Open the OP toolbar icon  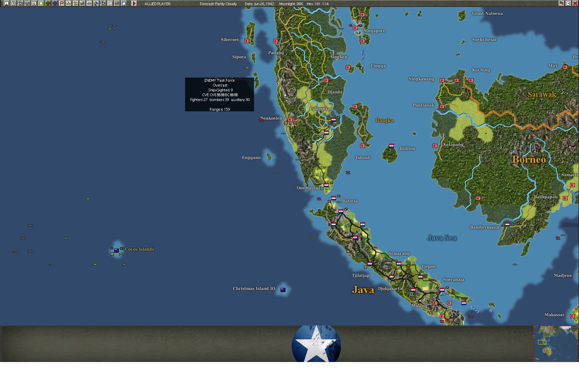click(110, 3)
